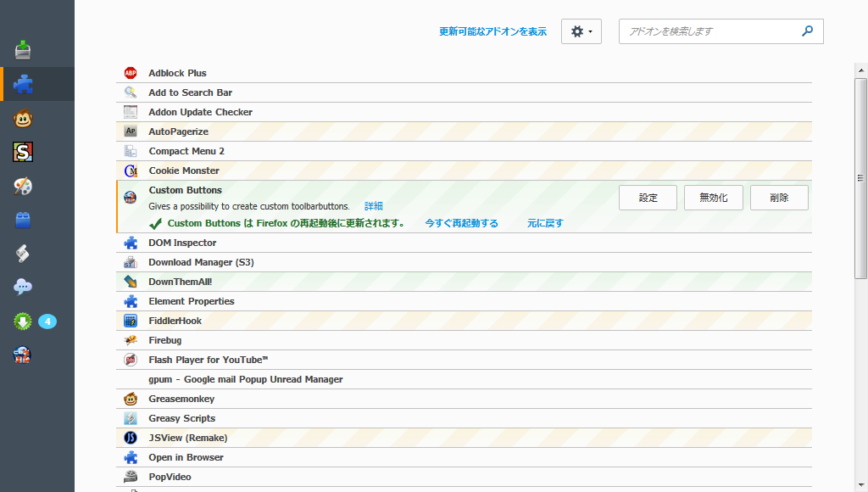Click the Compact Menu 2 icon
Viewport: 868px width, 492px height.
[x=131, y=151]
